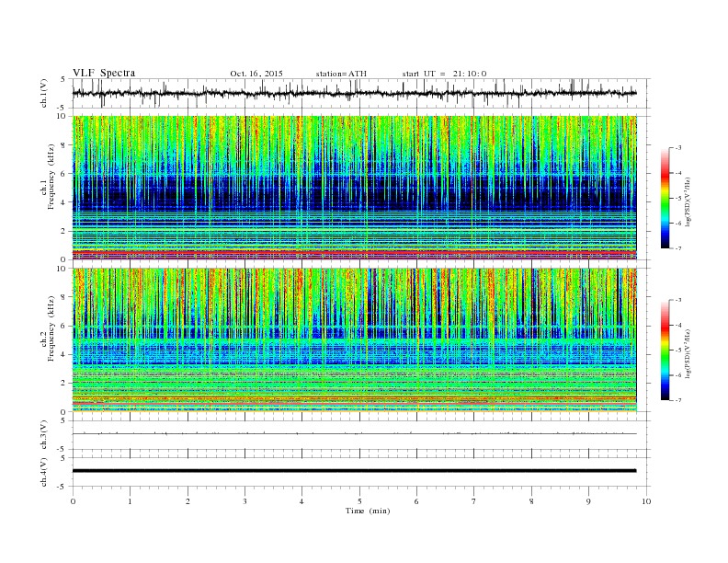
Task: Click time axis tick label '5'
Action: coord(359,501)
